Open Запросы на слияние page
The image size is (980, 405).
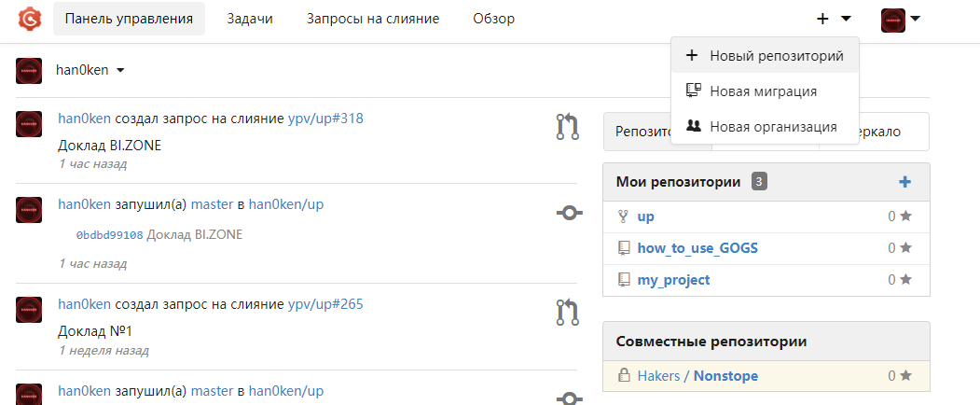[x=373, y=19]
